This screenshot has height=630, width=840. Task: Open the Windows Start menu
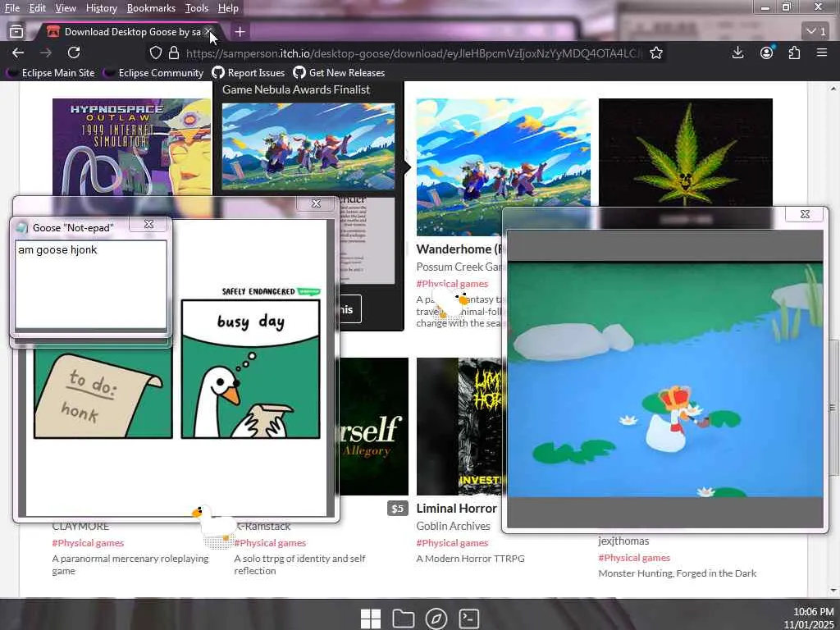371,619
